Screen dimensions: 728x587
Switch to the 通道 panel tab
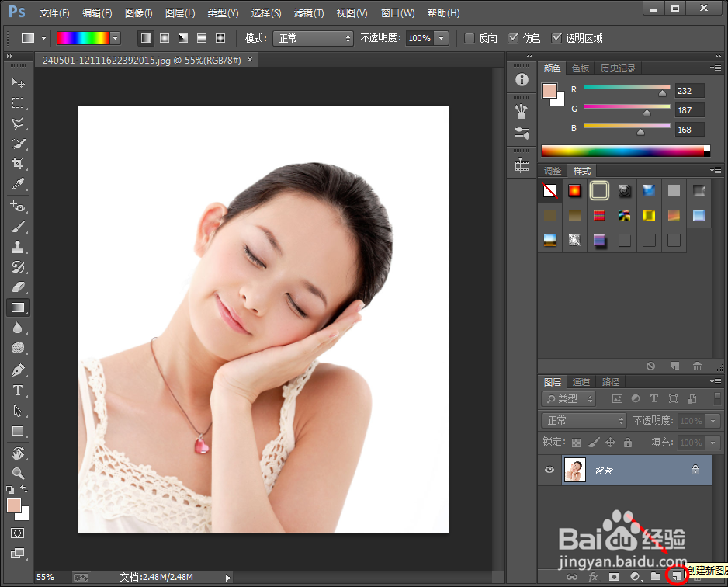(x=581, y=381)
